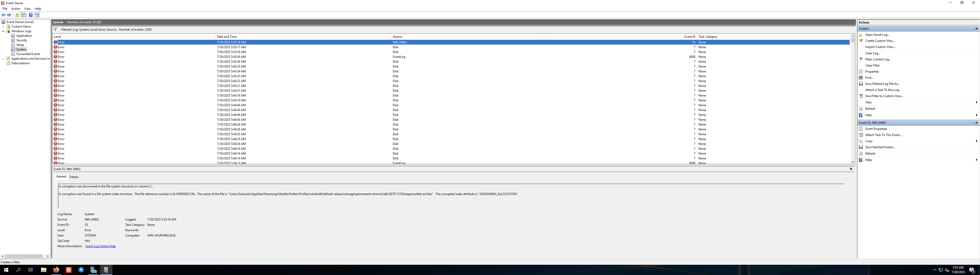Click the event list scrollbar down arrow
Image resolution: width=980 pixels, height=275 pixels.
click(x=853, y=162)
